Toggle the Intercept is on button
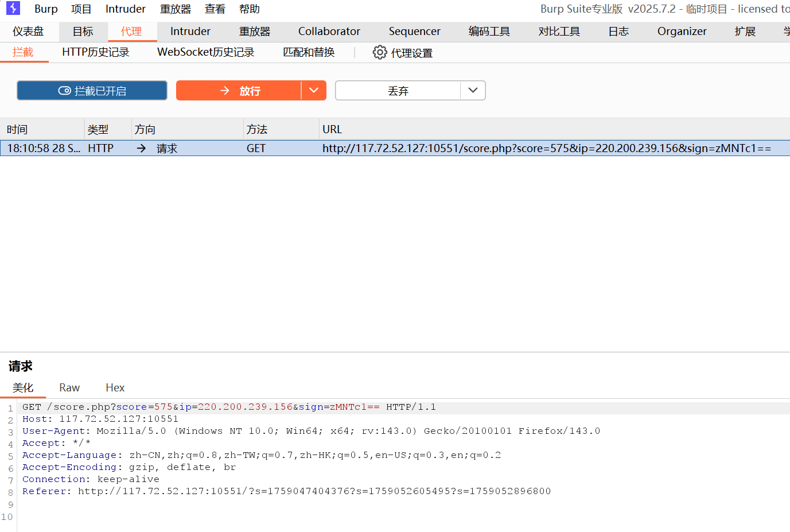The image size is (790, 532). (92, 91)
